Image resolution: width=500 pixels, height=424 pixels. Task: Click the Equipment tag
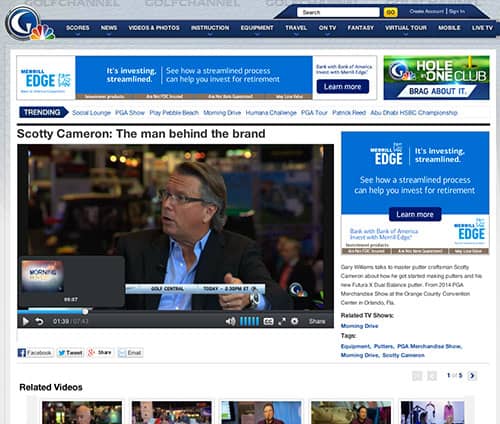click(355, 346)
